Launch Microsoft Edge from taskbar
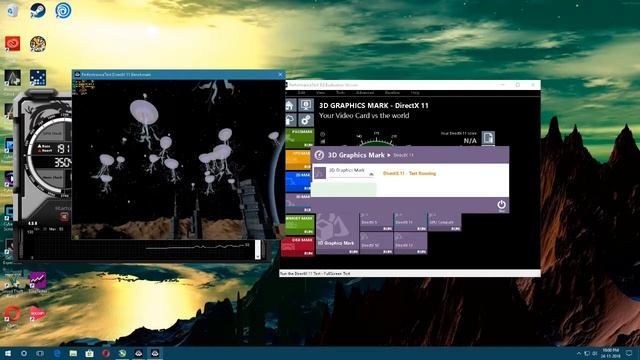The image size is (640, 360). 57,353
